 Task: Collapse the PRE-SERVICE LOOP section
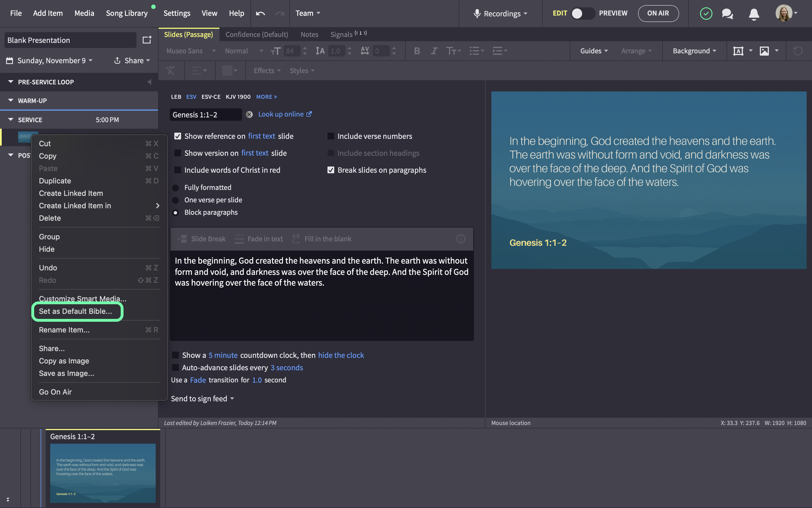click(11, 82)
